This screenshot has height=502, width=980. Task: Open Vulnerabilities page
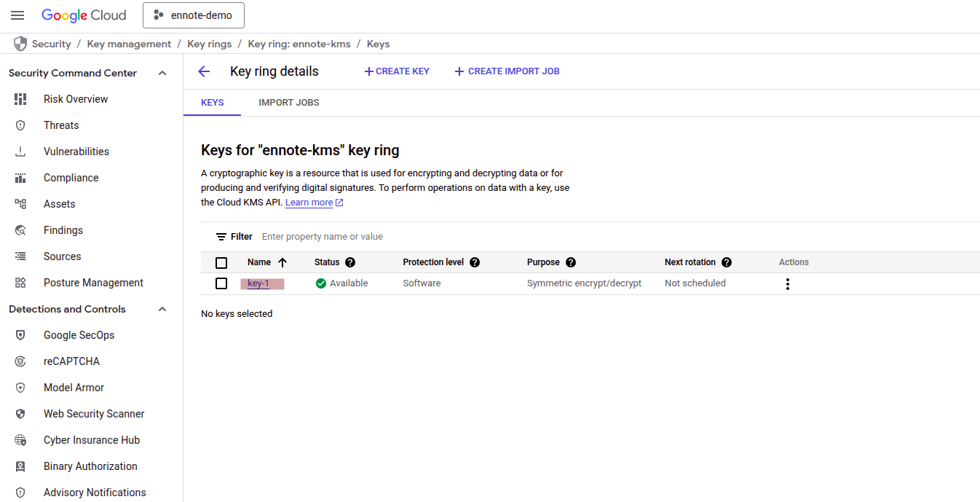76,152
